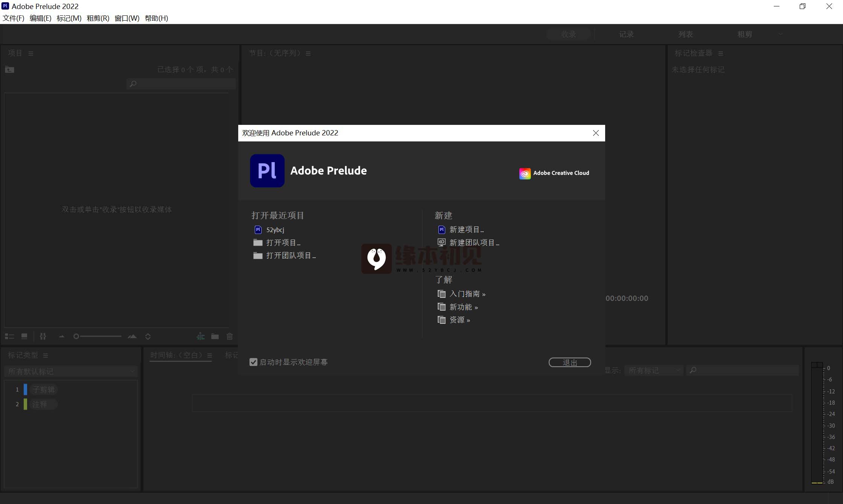The width and height of the screenshot is (843, 504).
Task: Click 打开项目... link
Action: [283, 243]
